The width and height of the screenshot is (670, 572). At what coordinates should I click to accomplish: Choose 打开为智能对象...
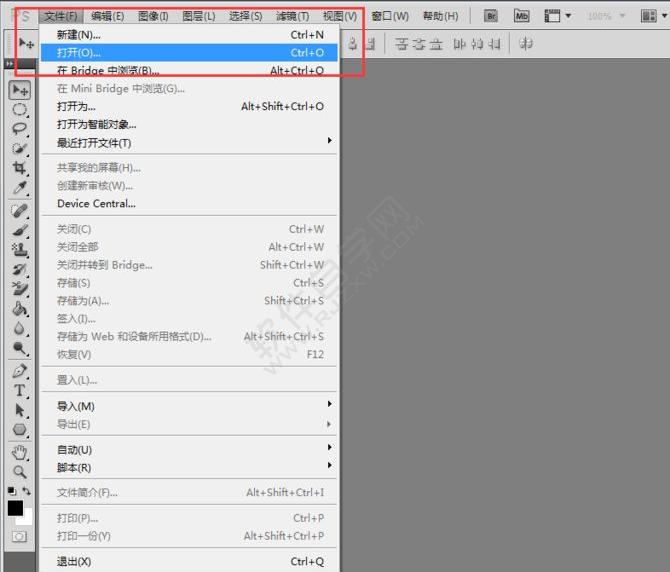[189, 124]
